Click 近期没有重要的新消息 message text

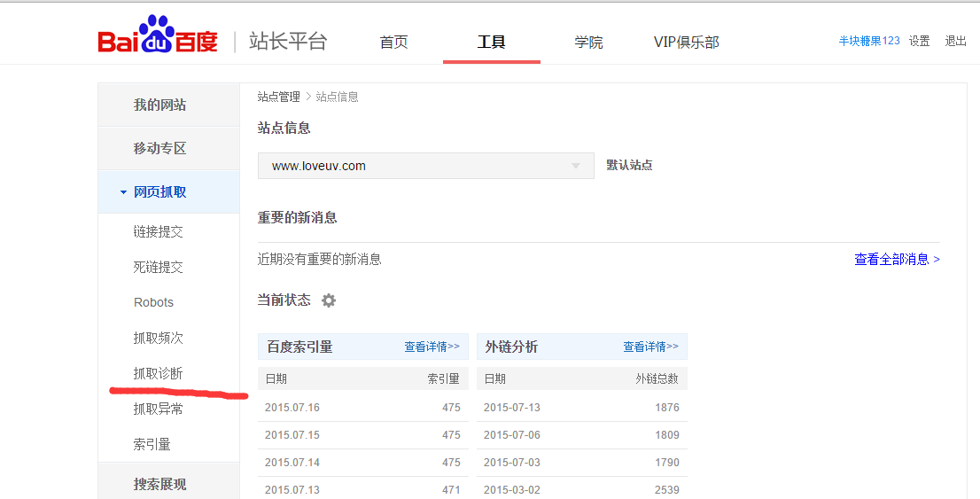(x=319, y=260)
